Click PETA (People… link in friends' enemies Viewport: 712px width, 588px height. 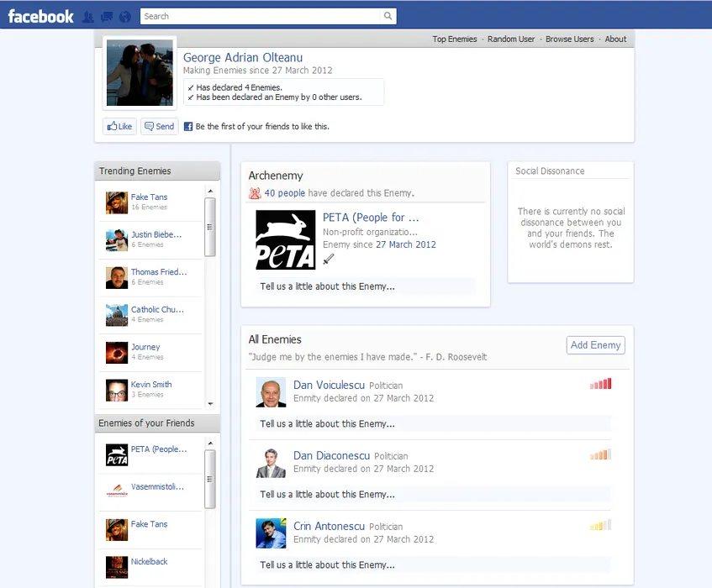click(x=159, y=449)
